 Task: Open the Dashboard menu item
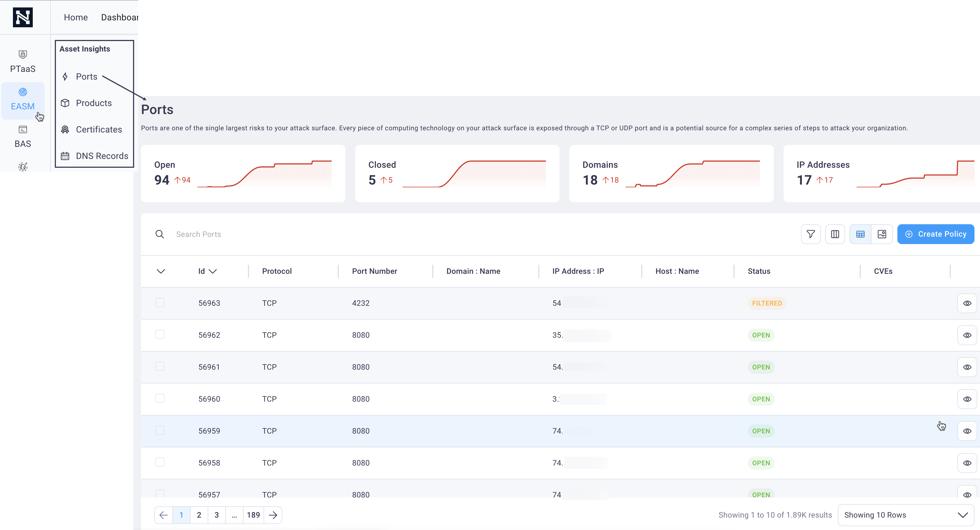pyautogui.click(x=120, y=17)
